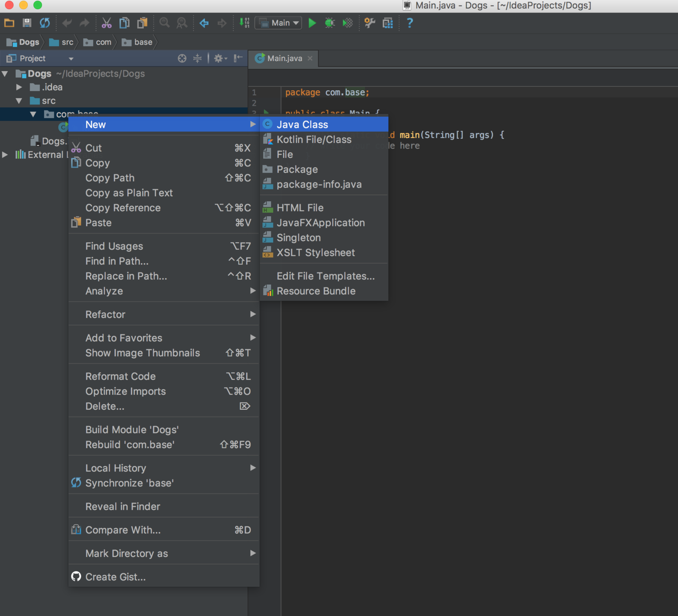
Task: Click the Redo arrow icon
Action: [x=84, y=23]
